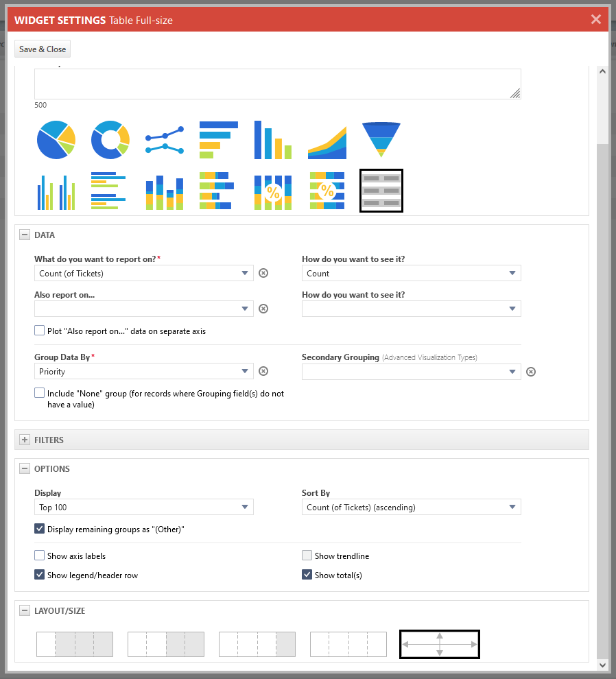Open the Display Top 100 dropdown

click(x=144, y=508)
